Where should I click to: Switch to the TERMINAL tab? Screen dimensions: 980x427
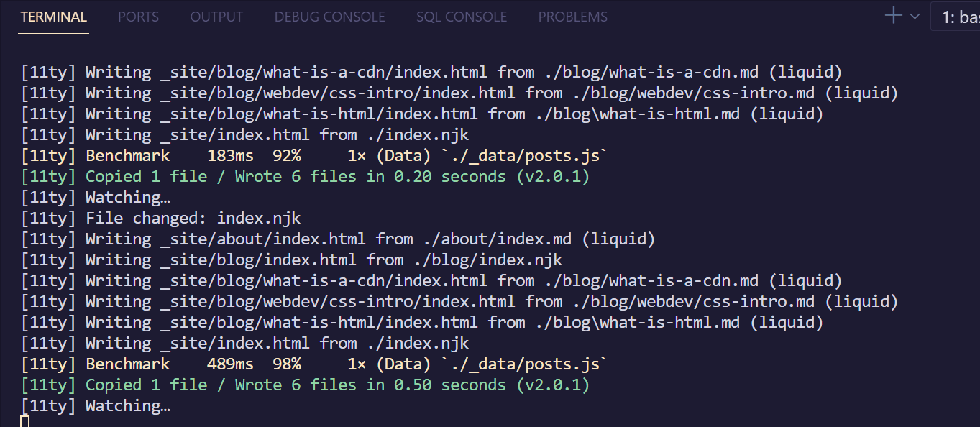point(54,17)
